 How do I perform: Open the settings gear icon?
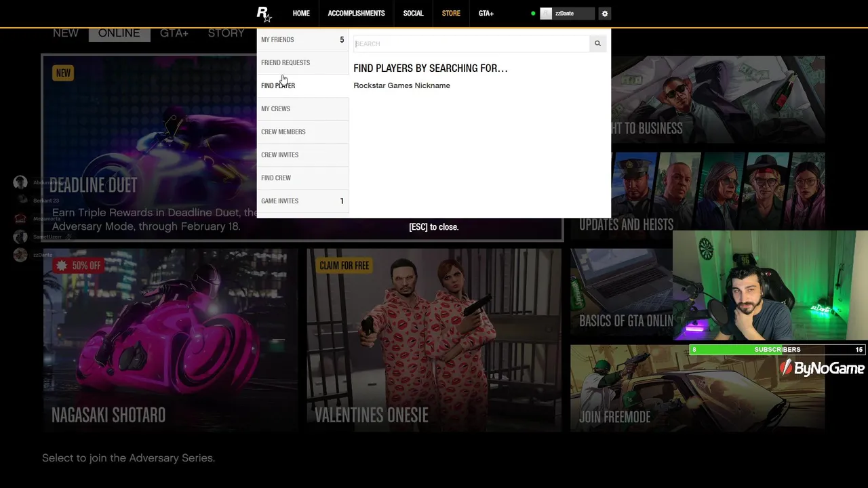(x=605, y=14)
